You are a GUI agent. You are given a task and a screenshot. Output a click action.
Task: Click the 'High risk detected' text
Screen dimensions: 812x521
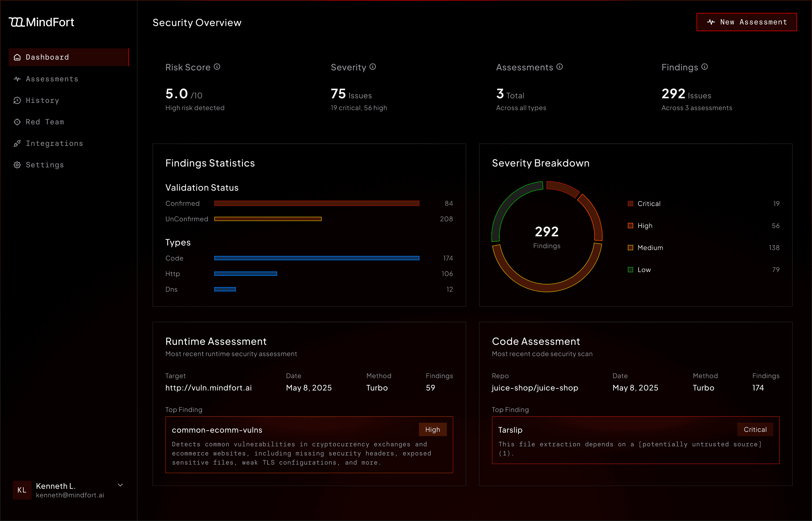click(x=195, y=108)
